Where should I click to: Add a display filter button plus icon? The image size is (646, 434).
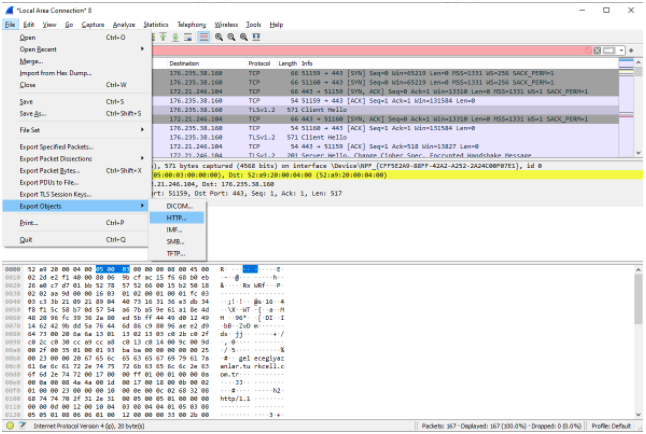pos(631,50)
